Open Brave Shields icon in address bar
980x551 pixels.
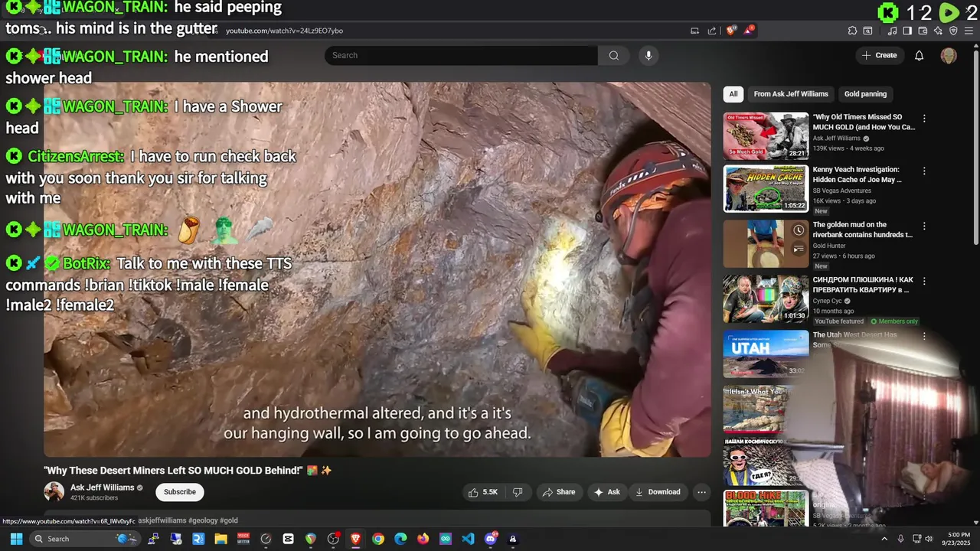click(x=731, y=31)
